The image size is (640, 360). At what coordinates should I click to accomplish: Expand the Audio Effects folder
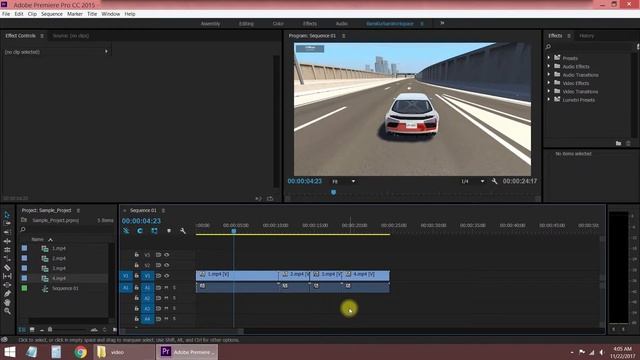549,66
